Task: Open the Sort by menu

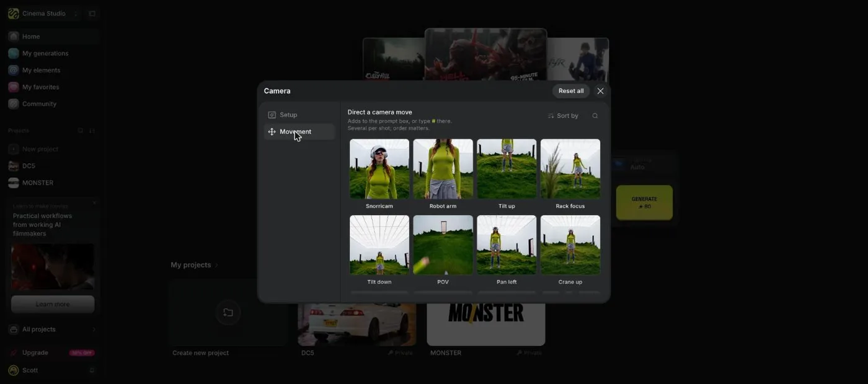Action: click(563, 116)
